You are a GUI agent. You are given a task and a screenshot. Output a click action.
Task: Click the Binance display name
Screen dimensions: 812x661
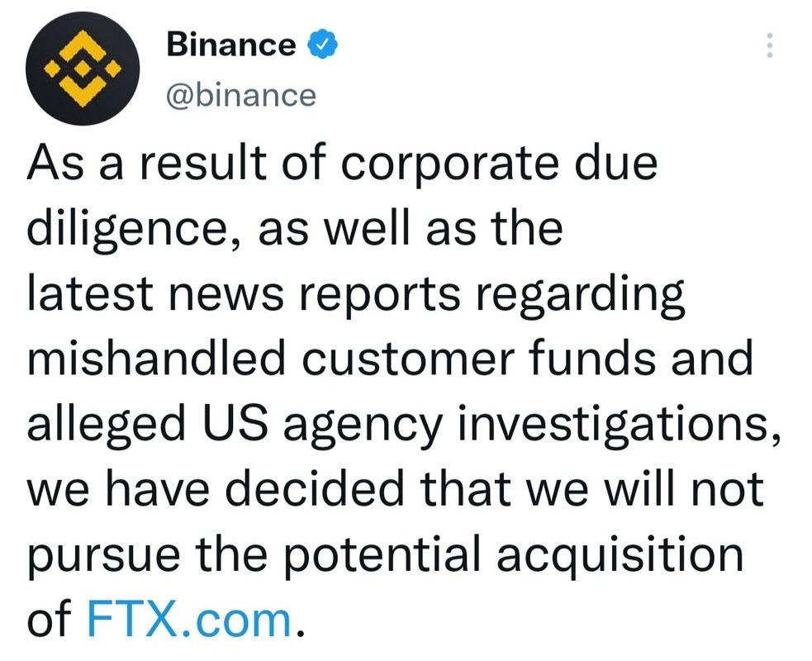point(231,44)
